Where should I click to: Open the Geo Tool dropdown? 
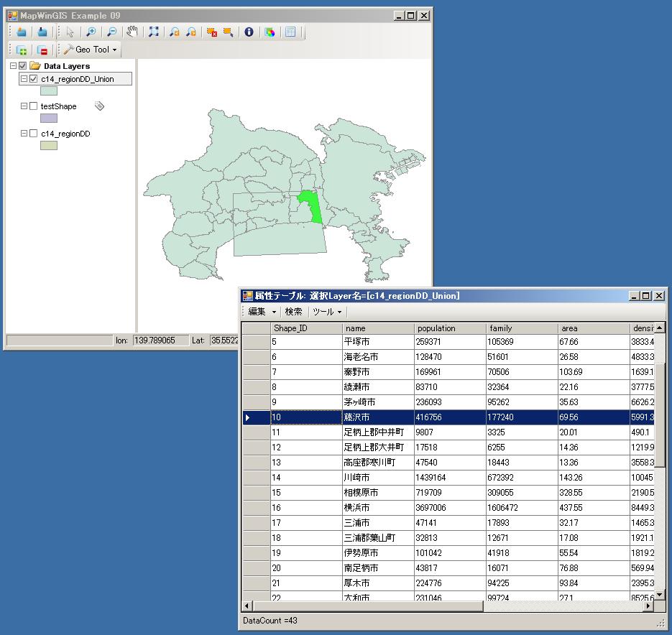[91, 50]
